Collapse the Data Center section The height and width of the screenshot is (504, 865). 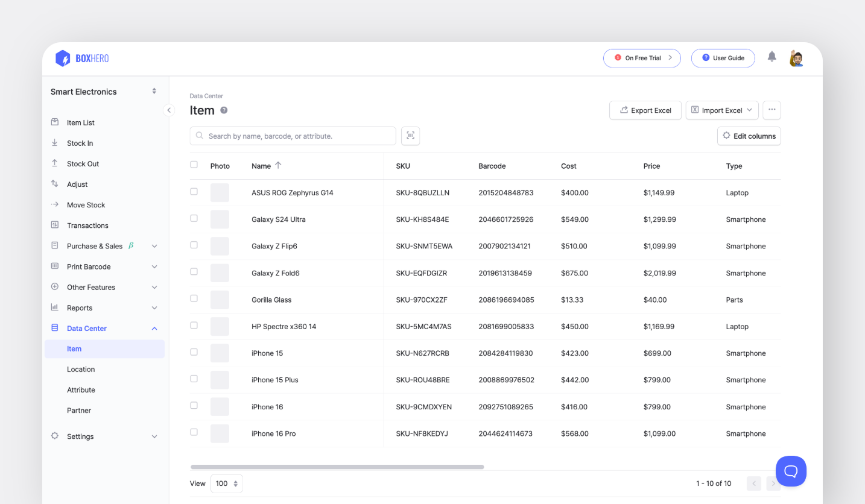point(154,328)
